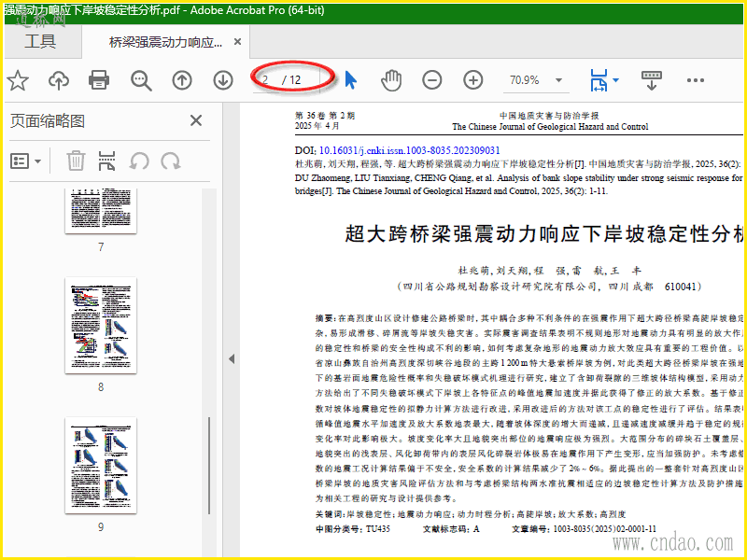This screenshot has width=747, height=560.
Task: Click 关键词 keywords line
Action: pyautogui.click(x=471, y=514)
